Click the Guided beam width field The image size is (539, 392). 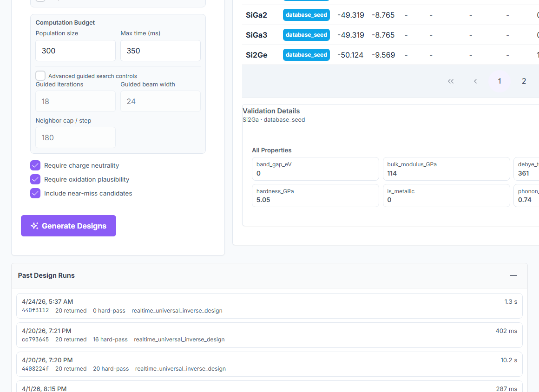(x=160, y=101)
